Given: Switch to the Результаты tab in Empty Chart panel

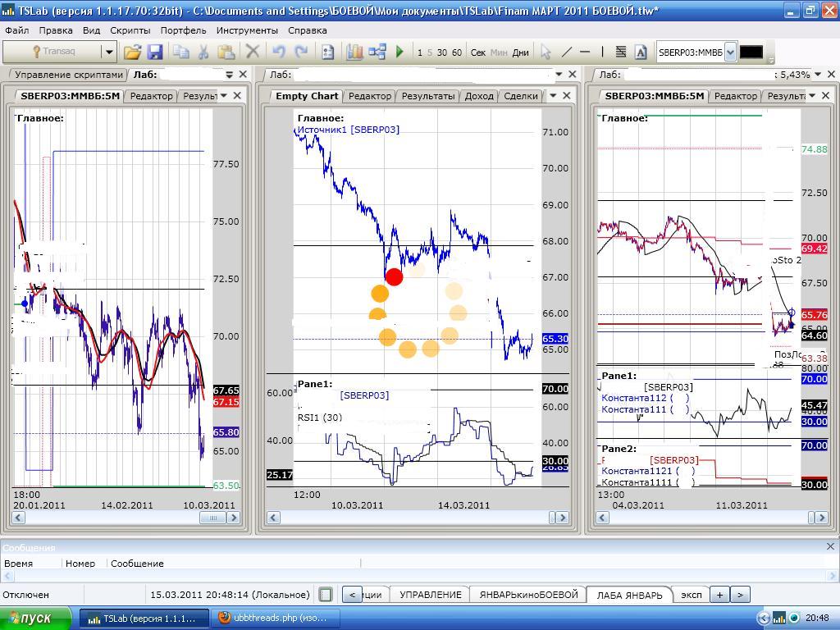Looking at the screenshot, I should pos(427,96).
